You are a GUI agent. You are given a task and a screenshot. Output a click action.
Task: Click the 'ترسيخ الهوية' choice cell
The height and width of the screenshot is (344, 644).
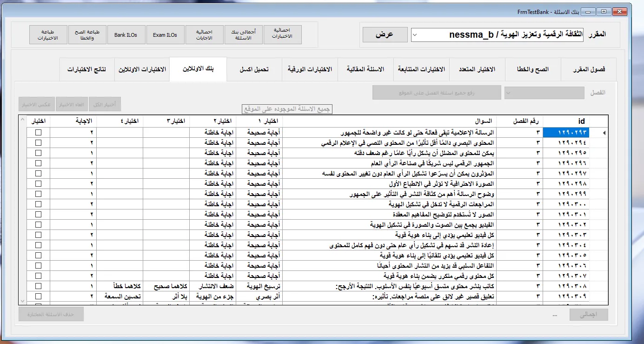[x=259, y=286]
